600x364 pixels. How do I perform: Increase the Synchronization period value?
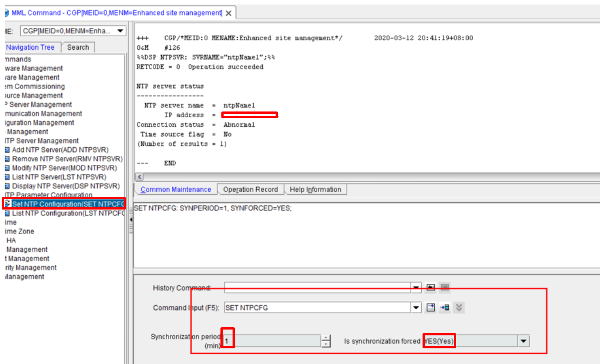[x=326, y=338]
